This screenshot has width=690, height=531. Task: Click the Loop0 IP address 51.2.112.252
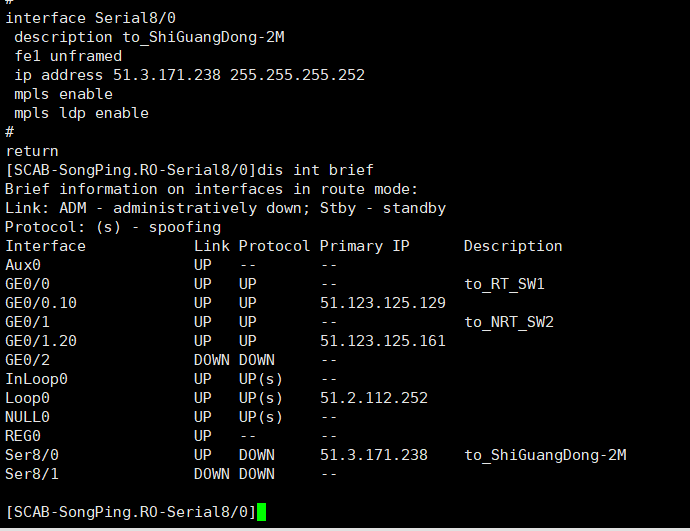tap(374, 398)
